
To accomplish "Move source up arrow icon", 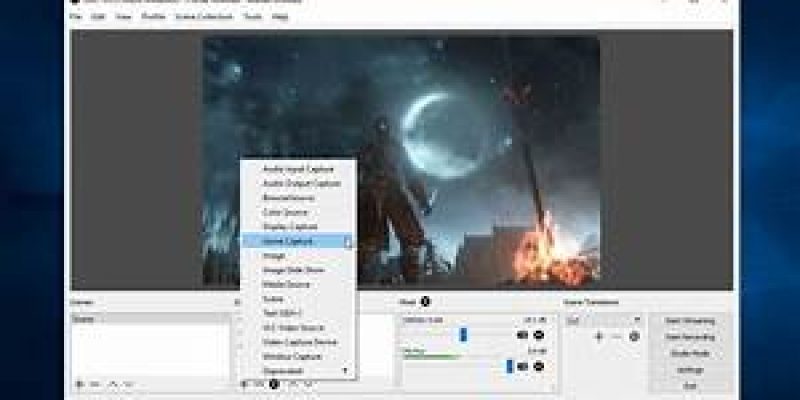I will pyautogui.click(x=294, y=384).
